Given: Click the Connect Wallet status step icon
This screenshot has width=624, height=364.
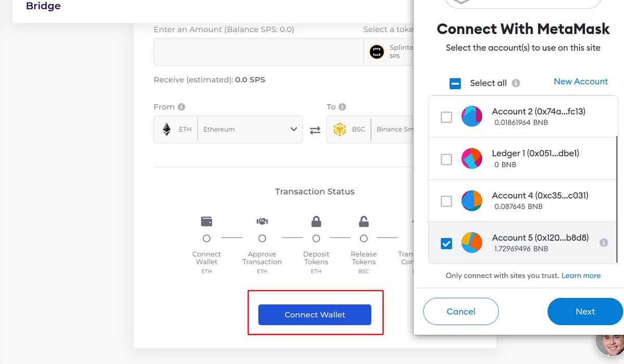Looking at the screenshot, I should (206, 221).
